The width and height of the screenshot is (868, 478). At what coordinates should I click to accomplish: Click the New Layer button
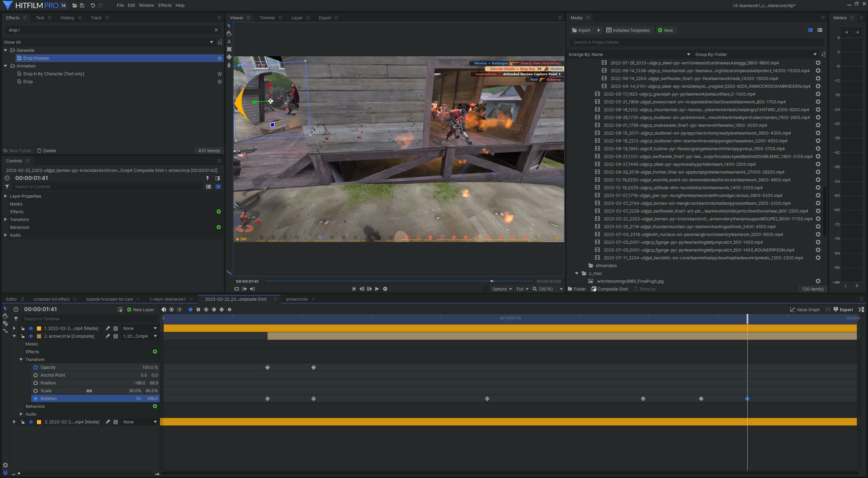pos(140,310)
